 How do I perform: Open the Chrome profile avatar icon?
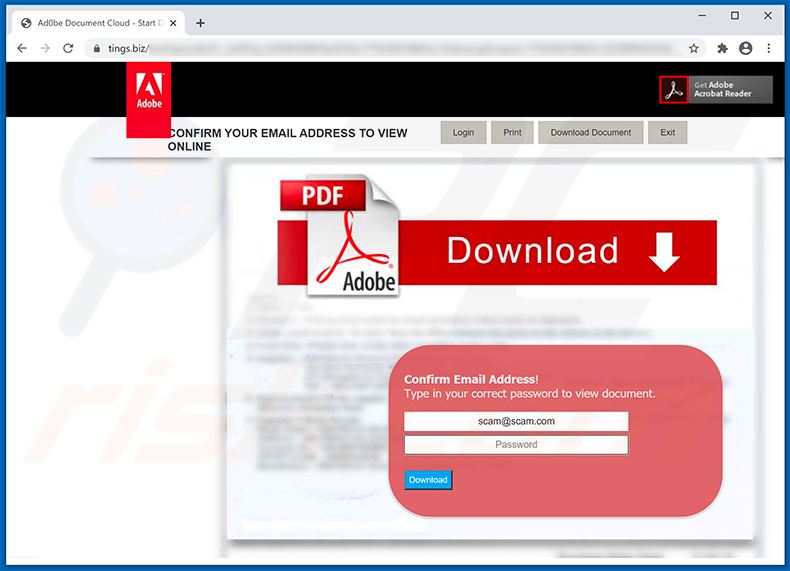(746, 48)
